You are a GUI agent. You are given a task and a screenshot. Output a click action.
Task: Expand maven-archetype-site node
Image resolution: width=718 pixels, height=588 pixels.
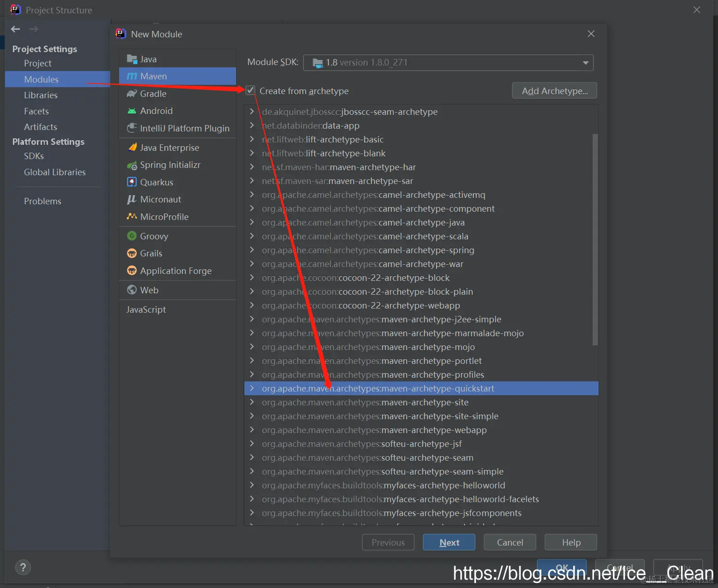coord(252,402)
